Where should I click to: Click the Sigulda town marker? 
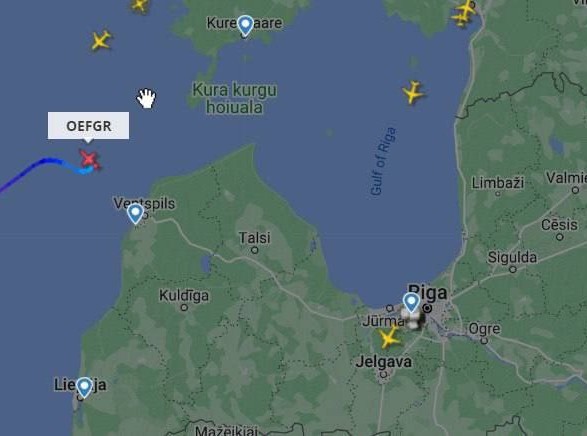pos(513,269)
